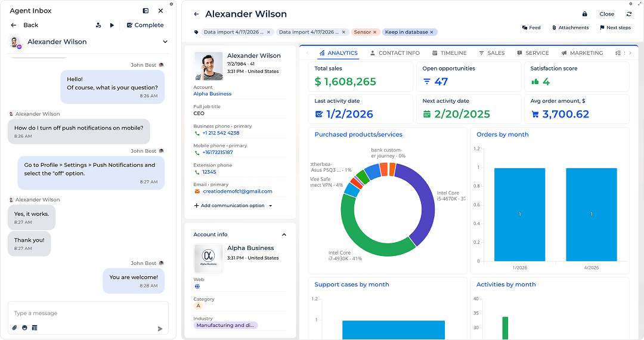Image resolution: width=644 pixels, height=340 pixels.
Task: Click Purchased products/services chart title
Action: pyautogui.click(x=358, y=134)
